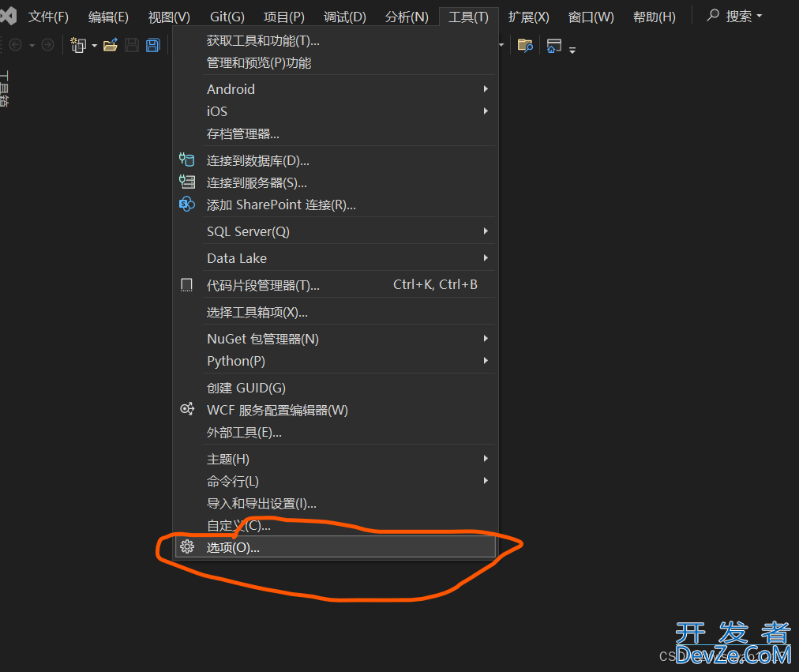Select 自定义(C)... menu item
This screenshot has width=799, height=672.
(335, 525)
